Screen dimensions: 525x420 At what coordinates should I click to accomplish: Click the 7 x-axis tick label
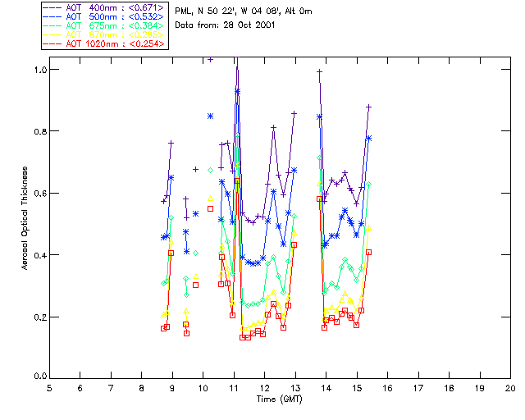point(111,388)
